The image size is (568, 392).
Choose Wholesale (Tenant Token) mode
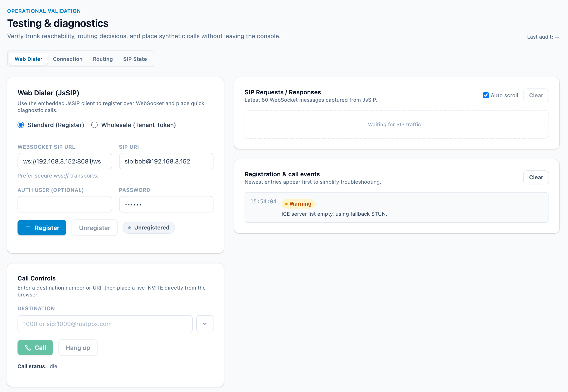(94, 125)
